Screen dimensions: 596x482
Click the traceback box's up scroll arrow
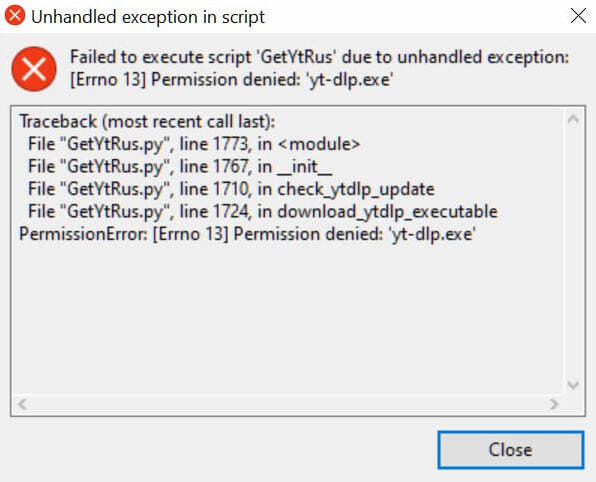pyautogui.click(x=573, y=119)
